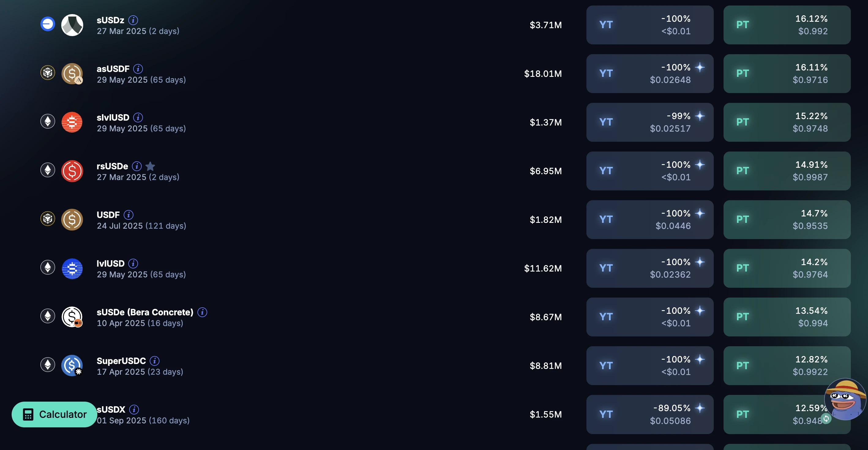The image size is (868, 450).
Task: Click the Pepe straw hat mascot avatar
Action: [844, 400]
